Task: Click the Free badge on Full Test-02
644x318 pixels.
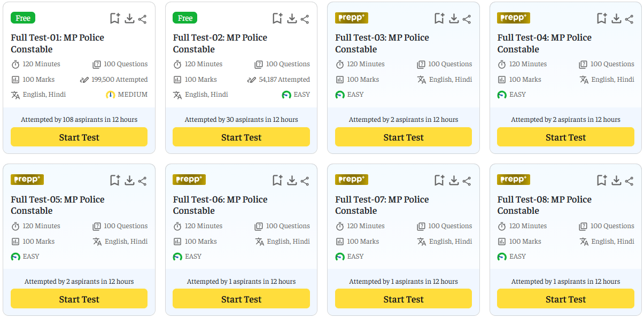Action: [184, 18]
